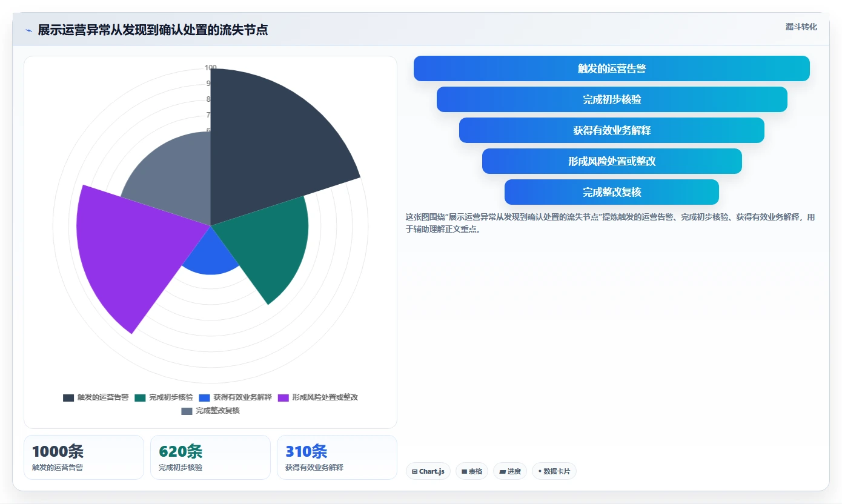Image resolution: width=842 pixels, height=504 pixels.
Task: Open the 310条 获得有效业务解释 stat card
Action: point(337,457)
